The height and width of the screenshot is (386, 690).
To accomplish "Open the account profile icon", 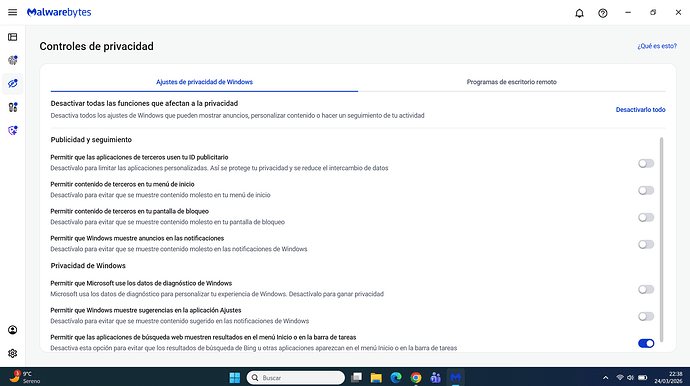I will [x=12, y=330].
